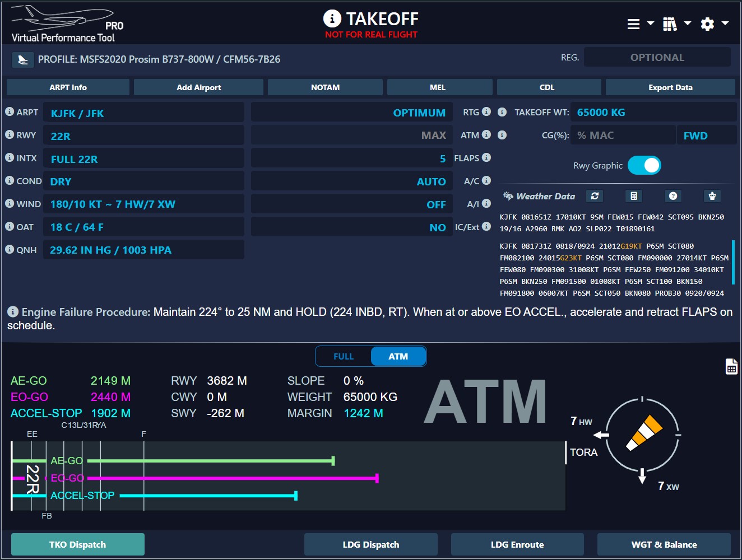The image size is (742, 560).
Task: Toggle the Rwy Graphic switch off
Action: pyautogui.click(x=644, y=166)
